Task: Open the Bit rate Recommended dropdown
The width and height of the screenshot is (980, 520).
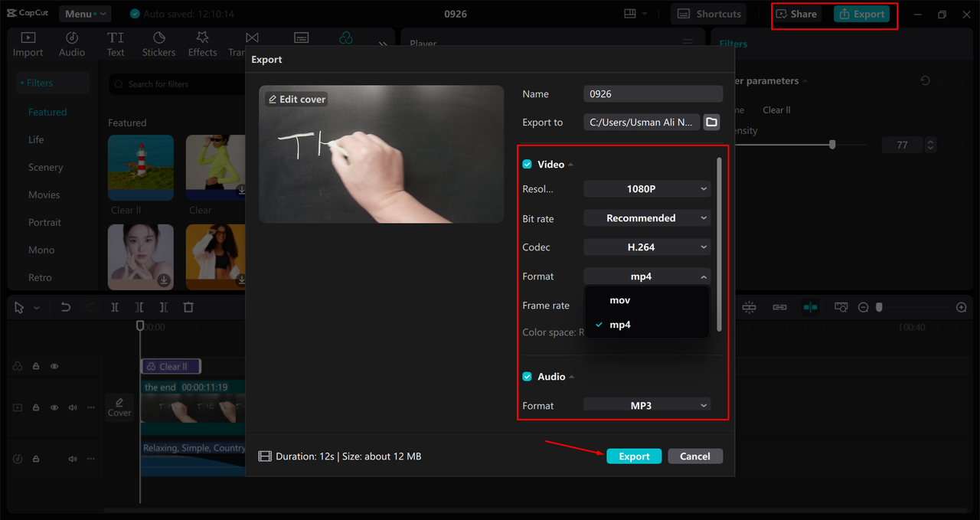Action: coord(647,218)
